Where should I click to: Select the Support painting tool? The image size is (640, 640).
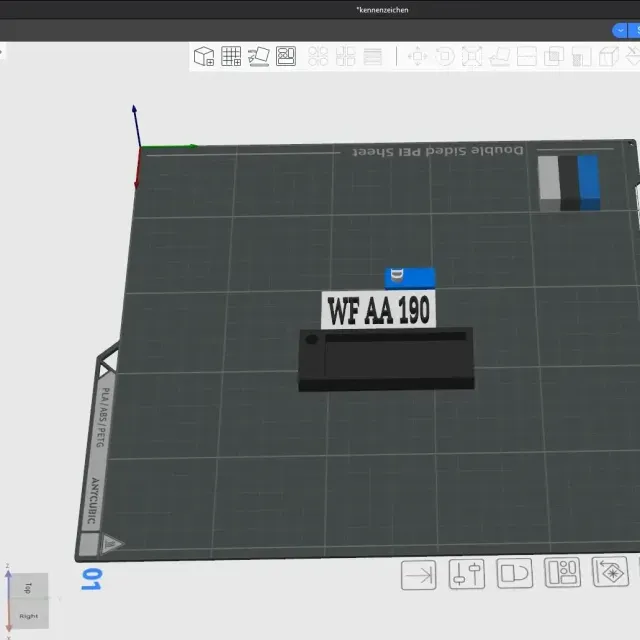pyautogui.click(x=581, y=56)
